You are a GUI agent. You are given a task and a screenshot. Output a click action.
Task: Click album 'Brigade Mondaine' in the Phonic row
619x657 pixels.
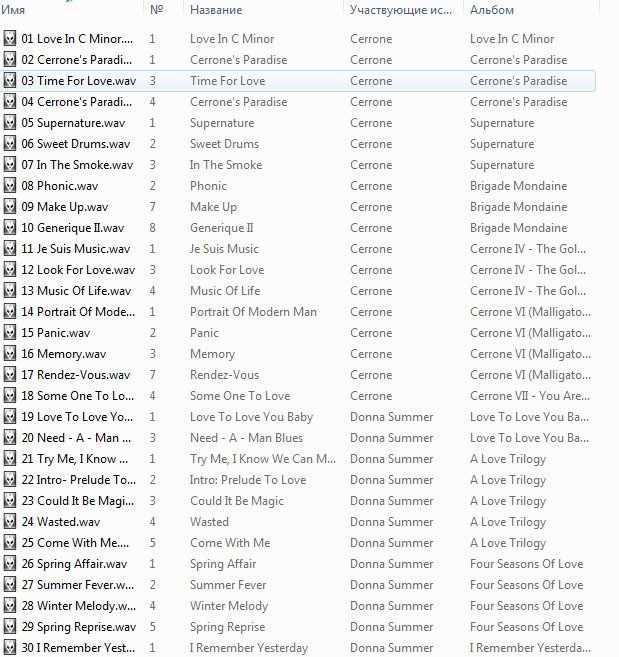(518, 186)
